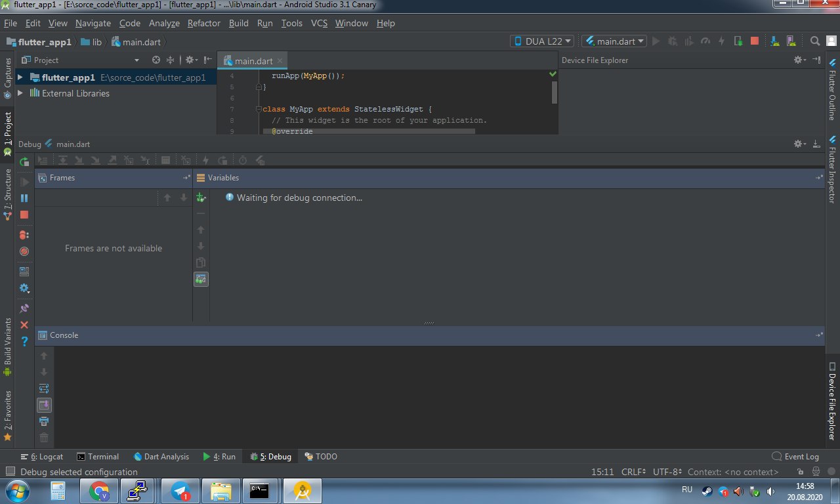The width and height of the screenshot is (840, 504).
Task: Switch to 6: Logcat tool window
Action: click(x=42, y=457)
